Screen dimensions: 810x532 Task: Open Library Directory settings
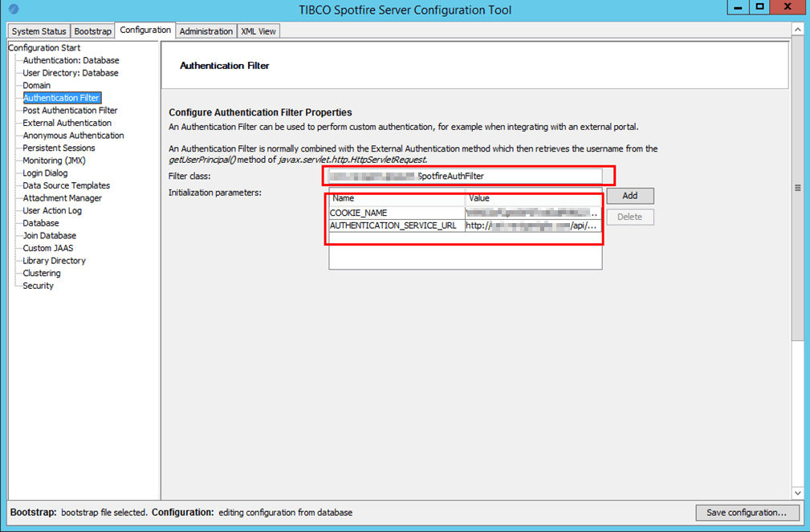point(55,261)
